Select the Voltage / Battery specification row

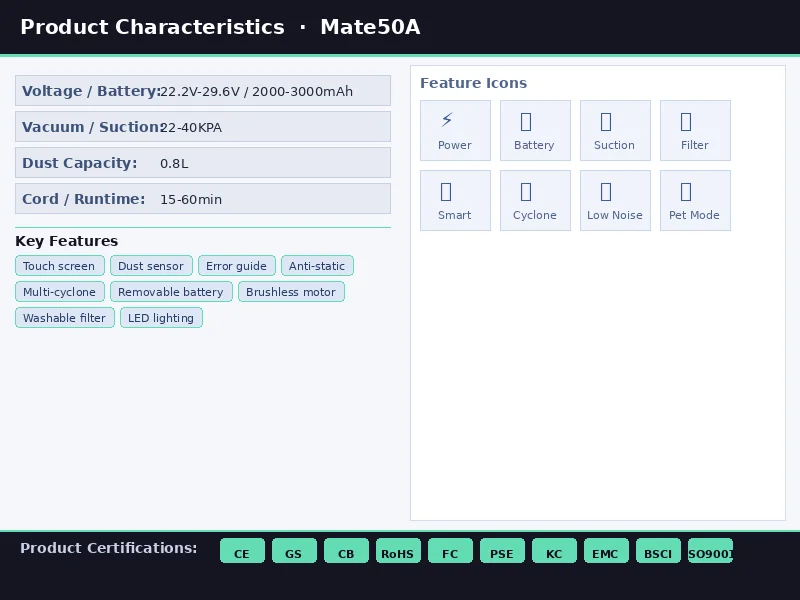[203, 91]
